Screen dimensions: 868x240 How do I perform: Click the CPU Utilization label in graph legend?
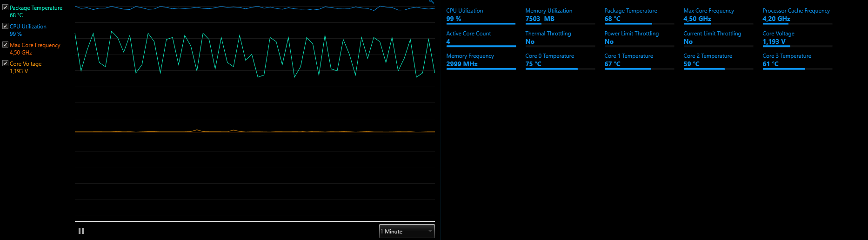pos(28,27)
